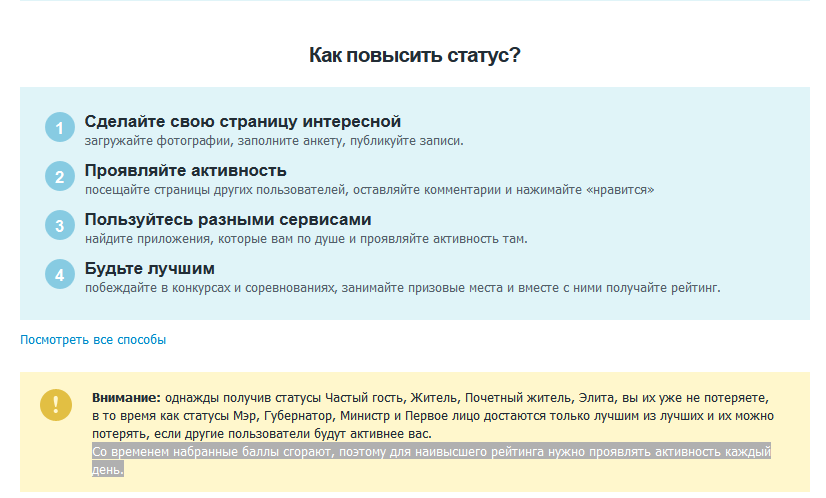Click text "загружайте фотографии, заполните анкету"
This screenshot has width=826, height=498.
tap(213, 141)
